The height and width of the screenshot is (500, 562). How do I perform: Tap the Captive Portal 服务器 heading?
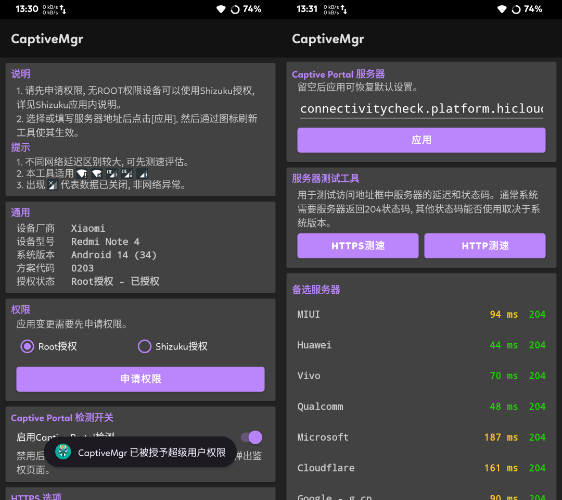click(x=338, y=74)
